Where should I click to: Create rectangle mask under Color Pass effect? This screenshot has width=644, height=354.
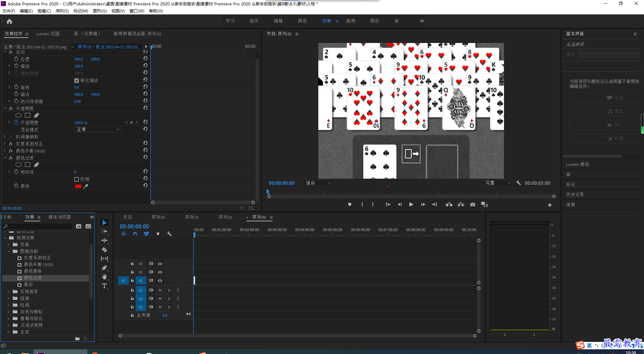pyautogui.click(x=28, y=165)
